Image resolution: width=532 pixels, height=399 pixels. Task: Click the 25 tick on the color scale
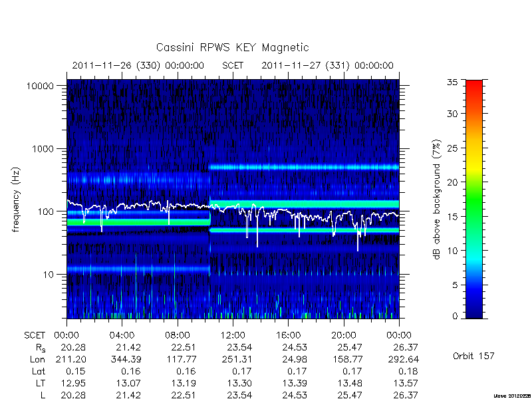pos(452,148)
